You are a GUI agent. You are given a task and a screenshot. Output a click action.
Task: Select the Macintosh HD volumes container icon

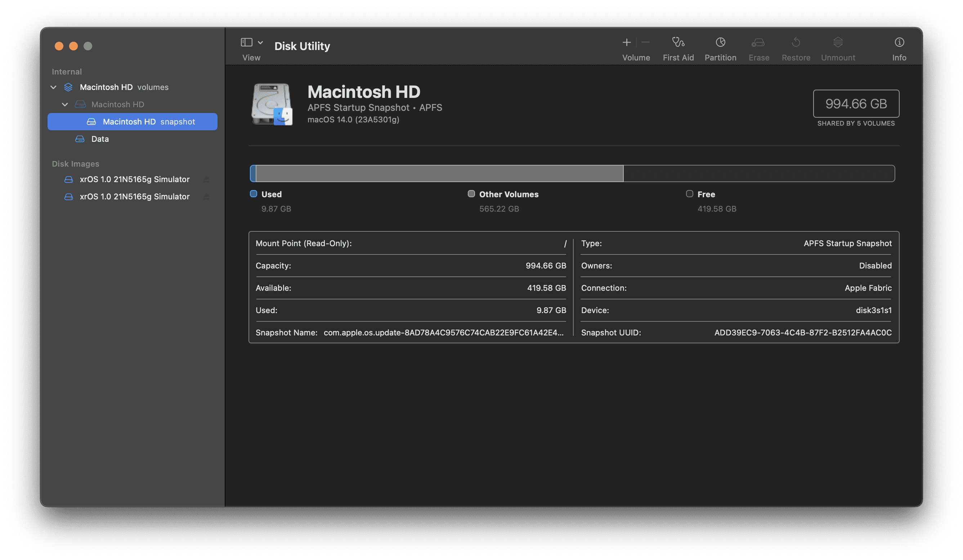coord(68,87)
